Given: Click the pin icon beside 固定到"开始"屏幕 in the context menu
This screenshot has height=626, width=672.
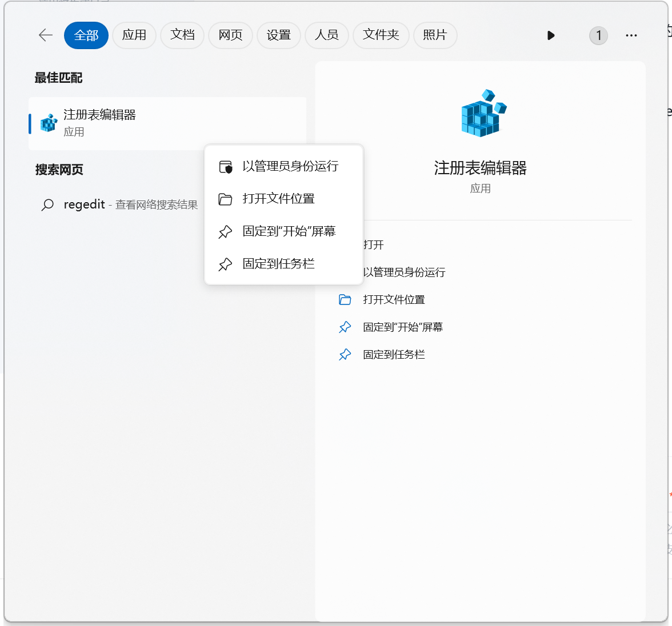Looking at the screenshot, I should [x=225, y=232].
